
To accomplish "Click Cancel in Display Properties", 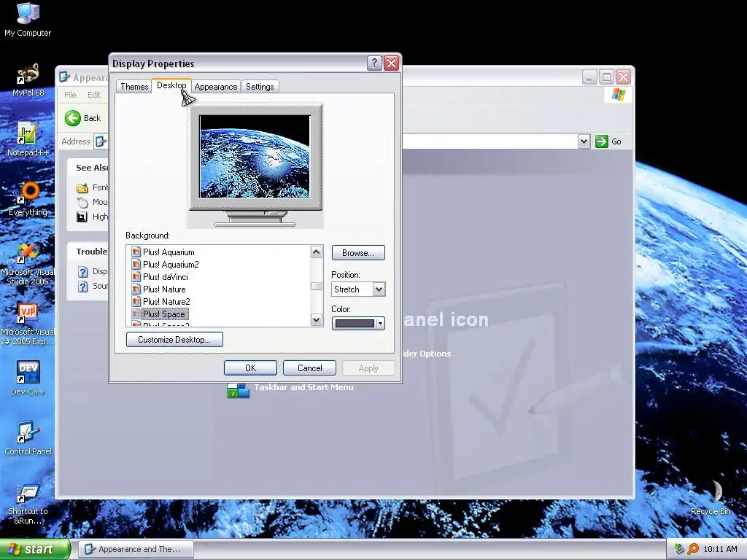I will pos(309,368).
